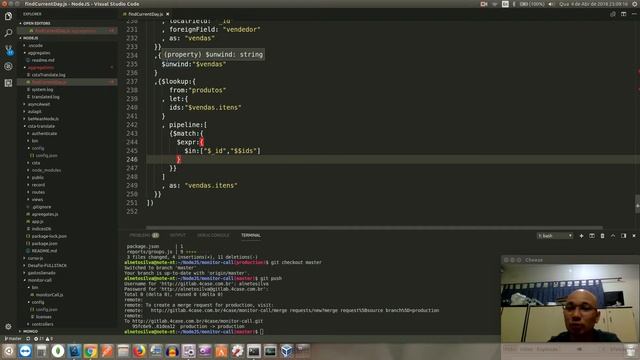The height and width of the screenshot is (360, 640).
Task: Open .gitignore in the file tree
Action: coord(41,207)
